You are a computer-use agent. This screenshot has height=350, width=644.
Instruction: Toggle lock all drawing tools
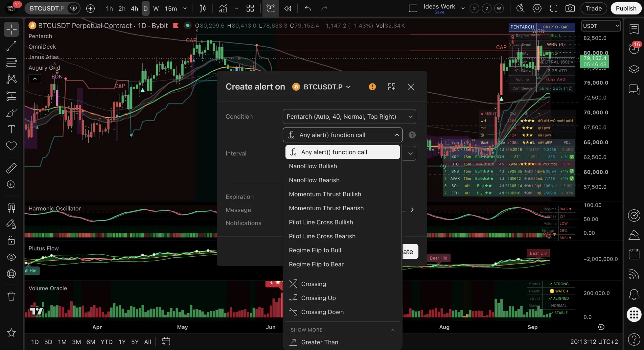[x=11, y=240]
